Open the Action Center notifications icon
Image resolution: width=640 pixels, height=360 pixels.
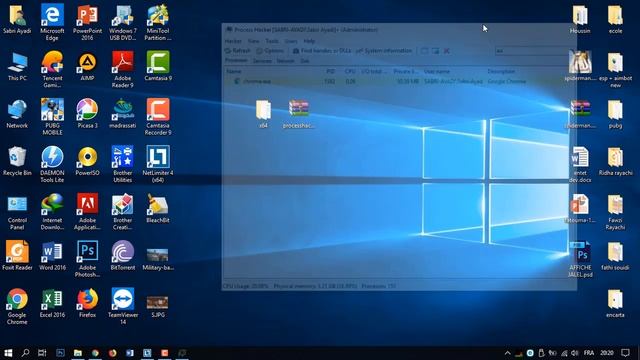625,353
